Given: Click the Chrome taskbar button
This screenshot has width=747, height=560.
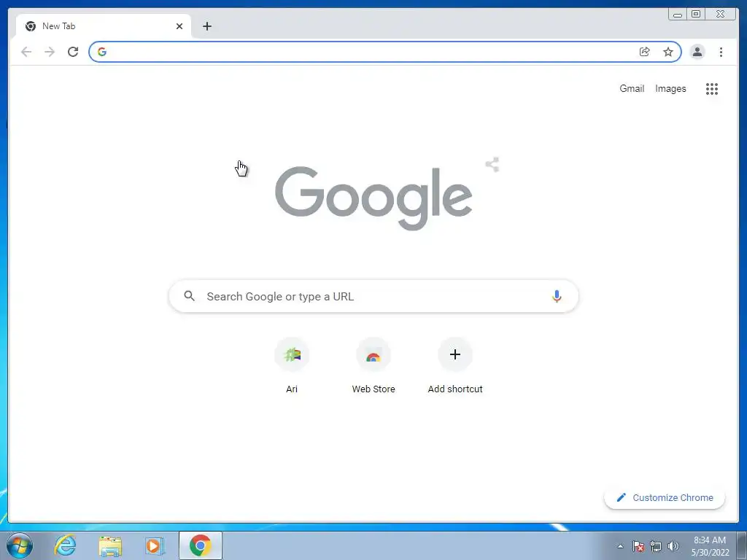Looking at the screenshot, I should click(x=201, y=545).
